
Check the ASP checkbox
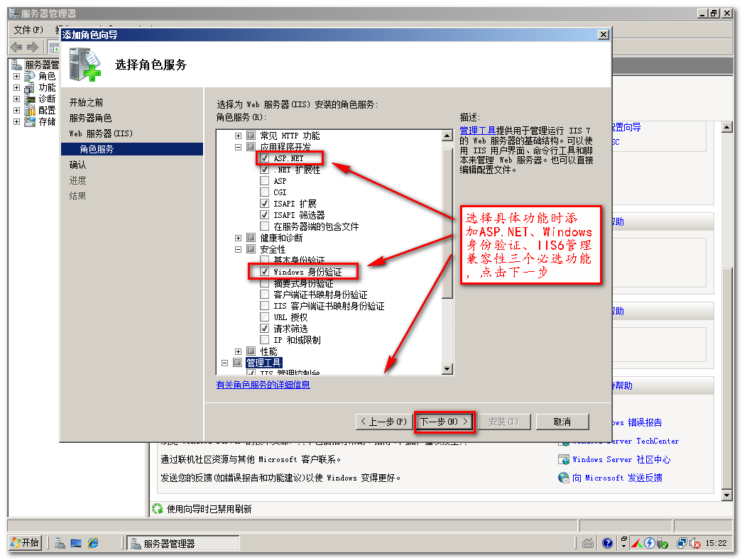click(x=265, y=181)
